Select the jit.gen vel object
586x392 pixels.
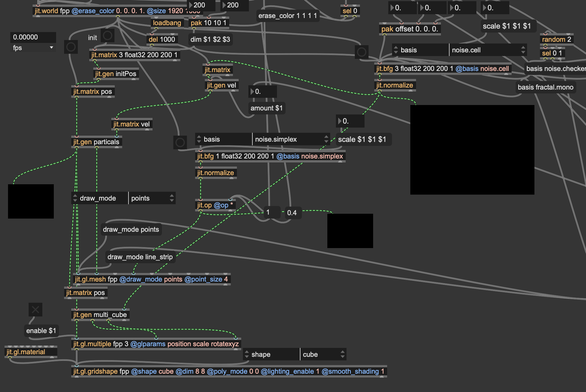(222, 85)
